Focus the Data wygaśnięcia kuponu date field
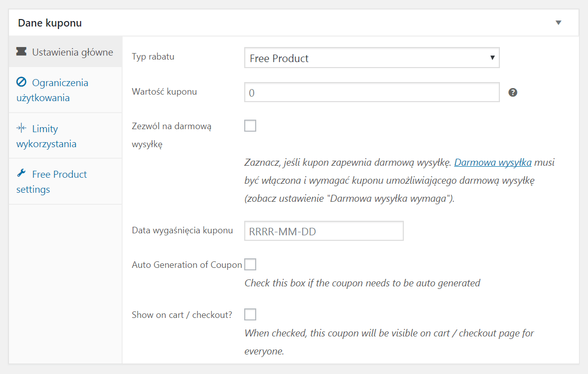Screen dimensions: 588x374 click(324, 231)
